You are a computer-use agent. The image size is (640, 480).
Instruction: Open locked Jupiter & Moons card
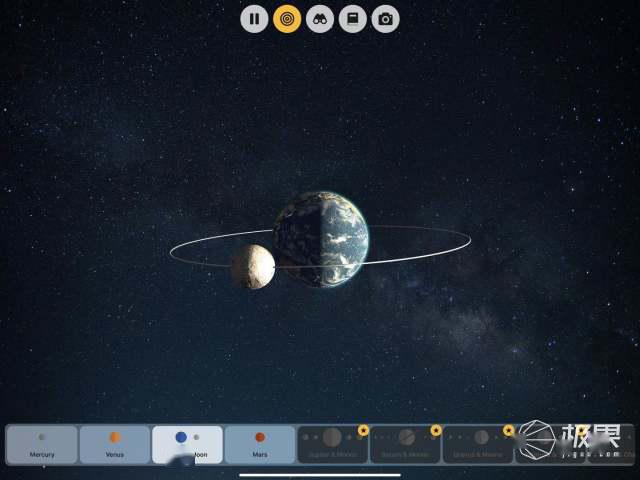333,444
